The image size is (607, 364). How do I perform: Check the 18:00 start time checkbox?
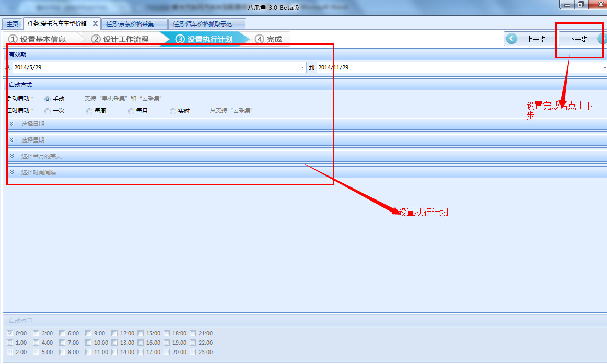167,333
